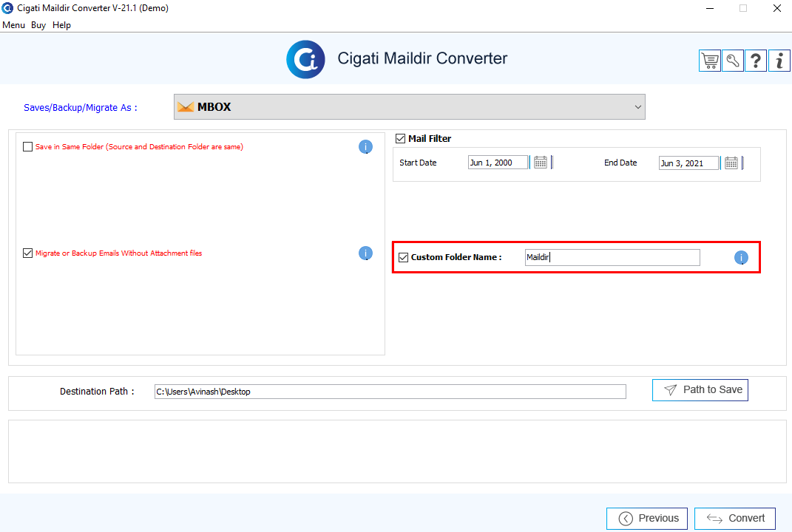View info about emails without attachments option
Image resolution: width=792 pixels, height=532 pixels.
coord(366,253)
